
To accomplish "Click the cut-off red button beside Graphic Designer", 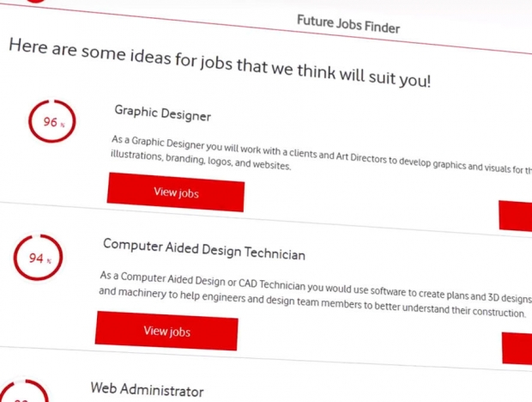I will (x=516, y=216).
